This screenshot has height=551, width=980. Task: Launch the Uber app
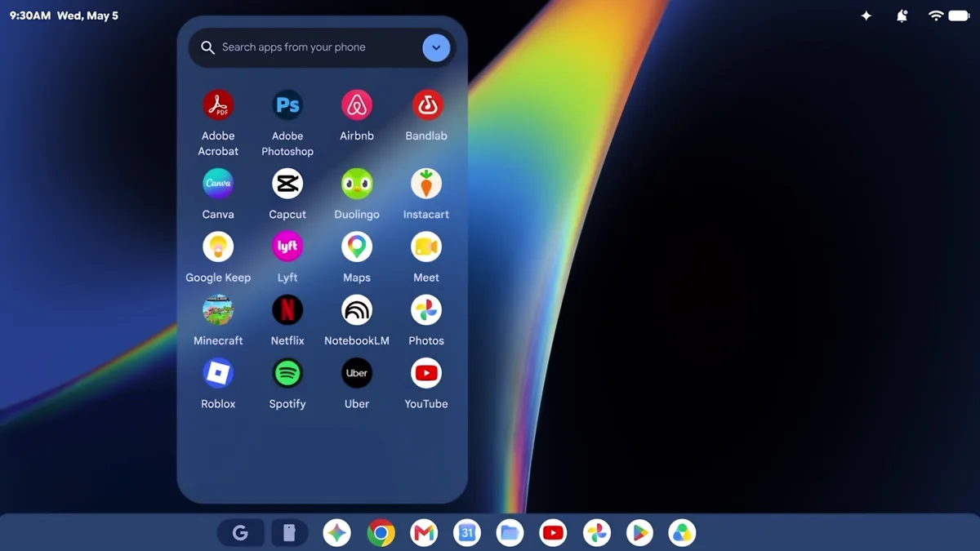click(357, 373)
